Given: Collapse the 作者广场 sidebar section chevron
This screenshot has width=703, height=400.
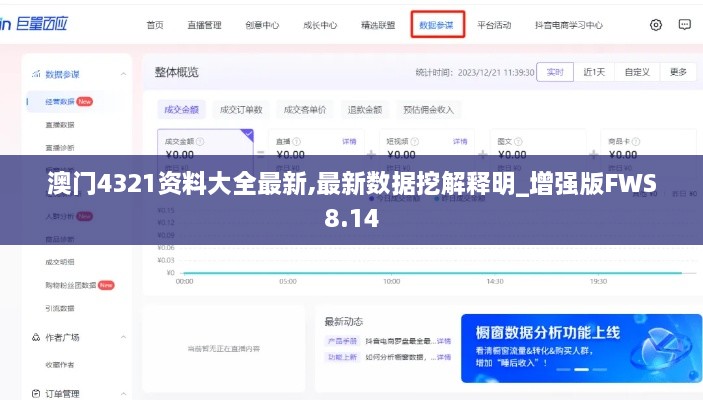Looking at the screenshot, I should tap(123, 337).
